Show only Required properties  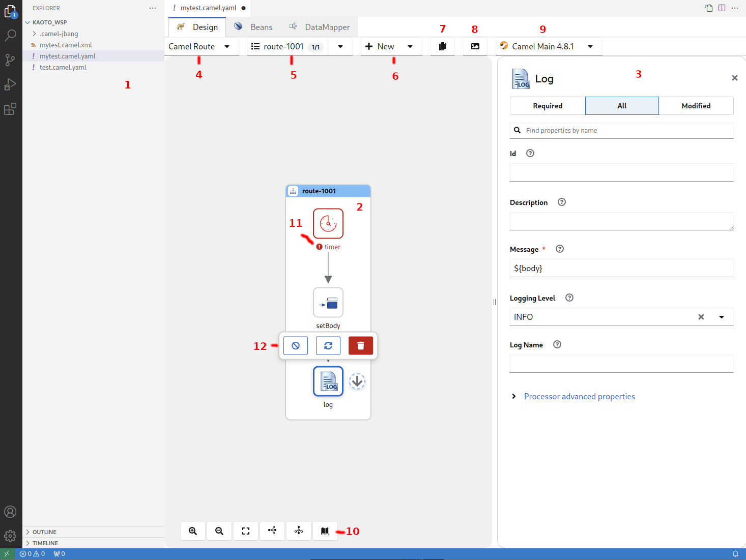click(x=548, y=106)
